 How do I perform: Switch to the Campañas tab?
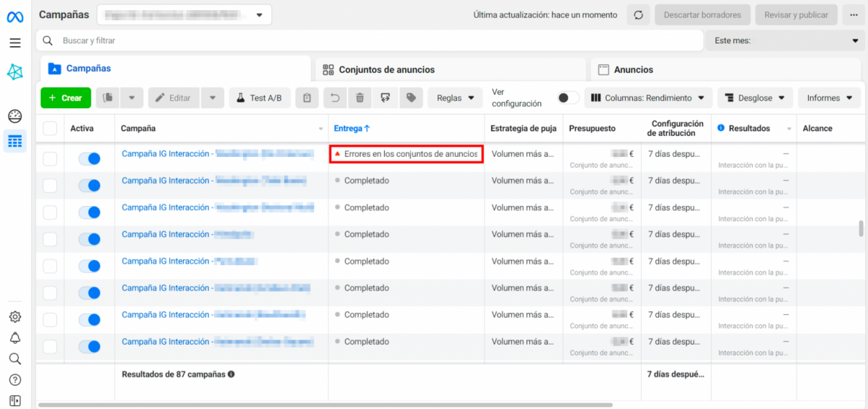click(176, 69)
